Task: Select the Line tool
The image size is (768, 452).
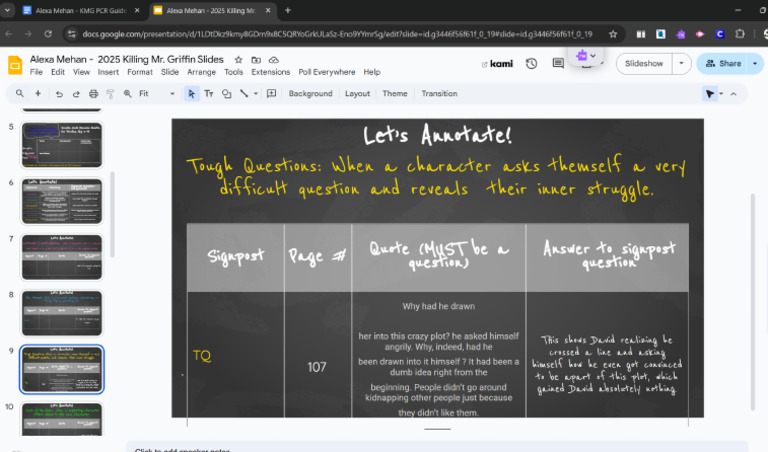Action: tap(244, 94)
